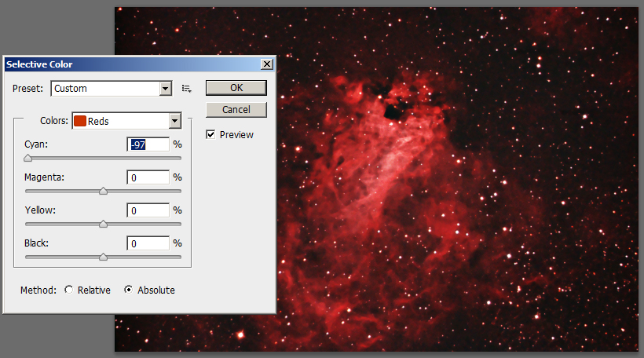Click the Magenta percentage input field
644x358 pixels.
point(148,177)
